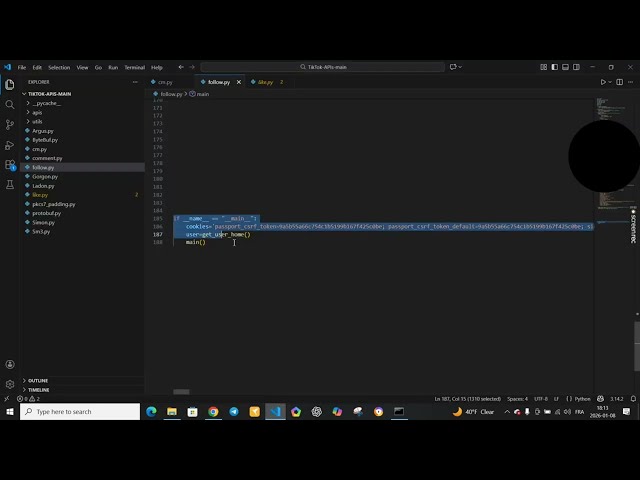Screen dimensions: 640x480
Task: Open the View menu
Action: pyautogui.click(x=82, y=67)
